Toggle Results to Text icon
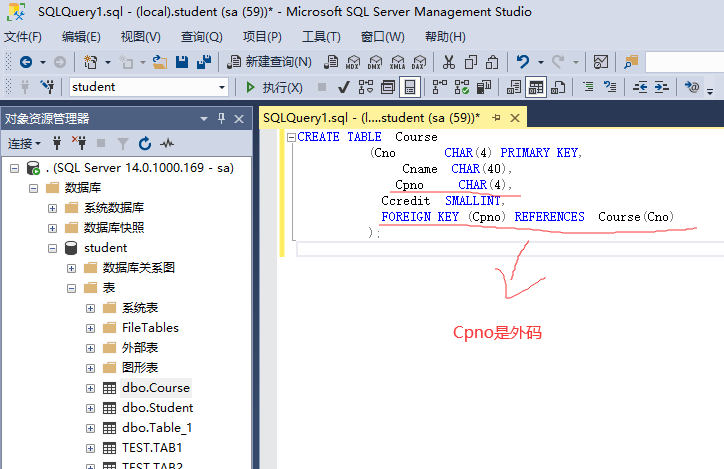This screenshot has width=724, height=469. tap(514, 87)
